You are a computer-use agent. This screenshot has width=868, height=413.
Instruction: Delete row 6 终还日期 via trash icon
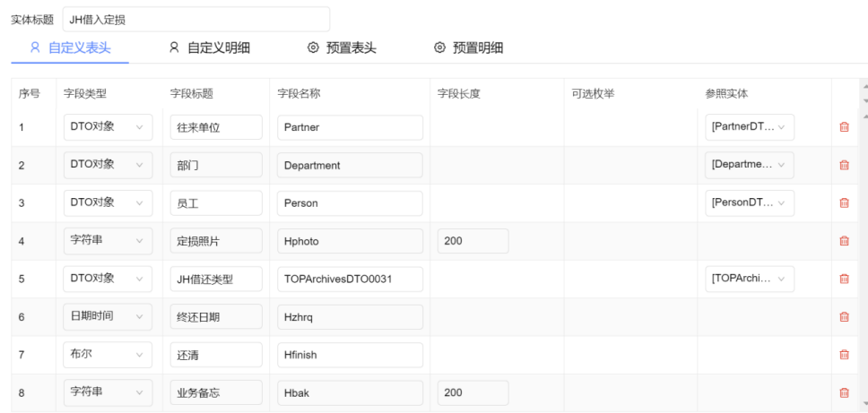coord(844,317)
